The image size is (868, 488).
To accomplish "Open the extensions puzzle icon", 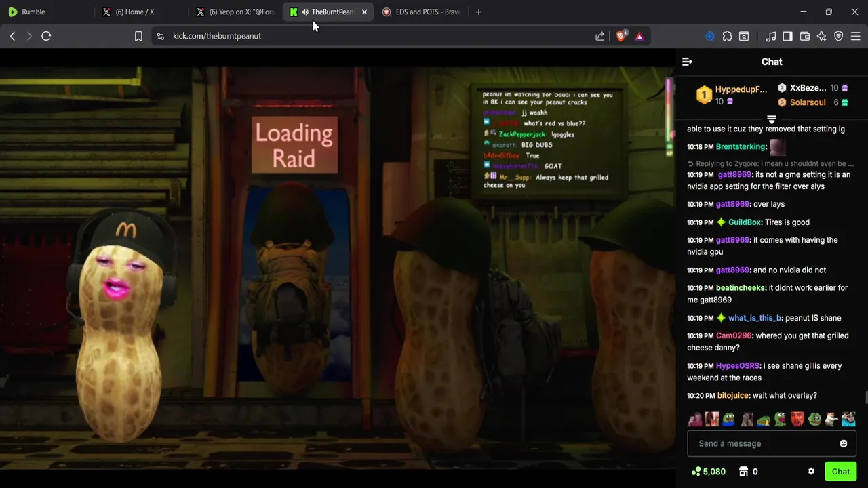I will [x=727, y=36].
